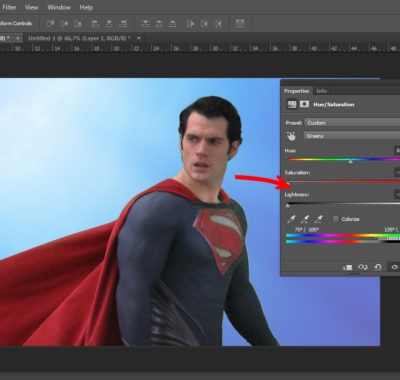
Task: Switch to the Info panel tab
Action: coord(321,91)
